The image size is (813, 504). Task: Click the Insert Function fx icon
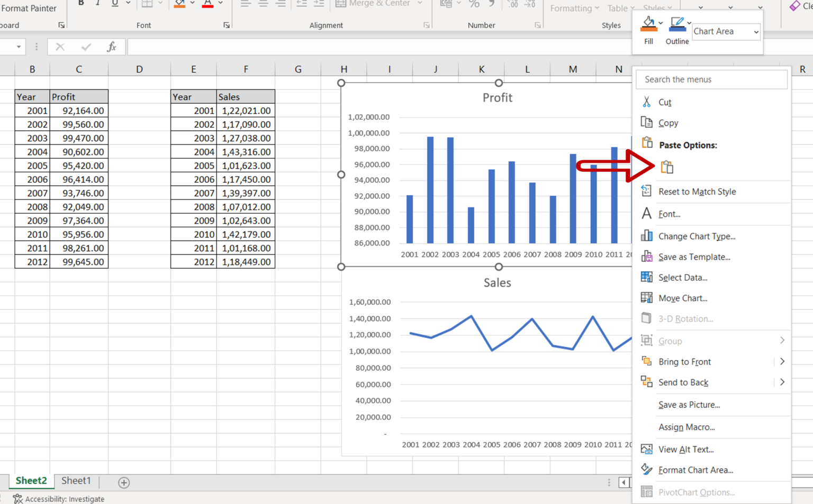[112, 47]
